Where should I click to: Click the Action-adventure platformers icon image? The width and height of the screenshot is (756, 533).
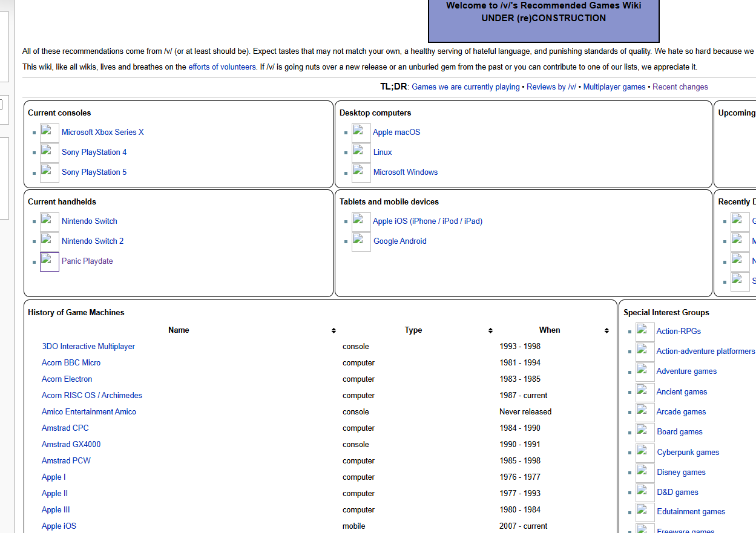(x=645, y=352)
